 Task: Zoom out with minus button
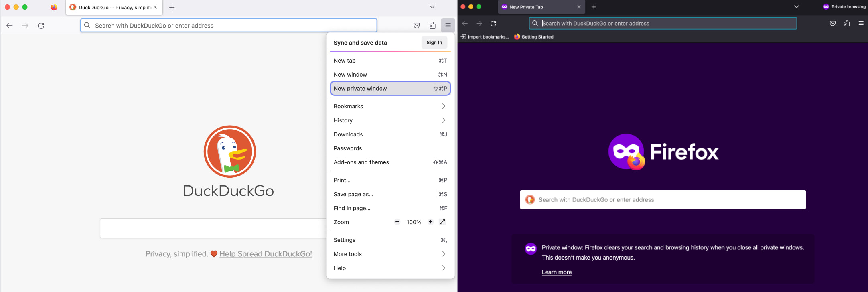397,222
